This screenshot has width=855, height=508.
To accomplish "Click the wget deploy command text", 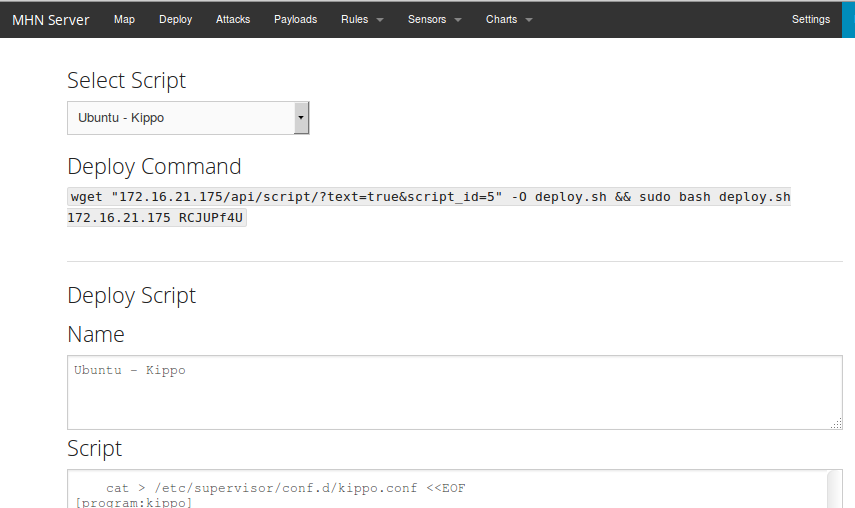I will (429, 207).
